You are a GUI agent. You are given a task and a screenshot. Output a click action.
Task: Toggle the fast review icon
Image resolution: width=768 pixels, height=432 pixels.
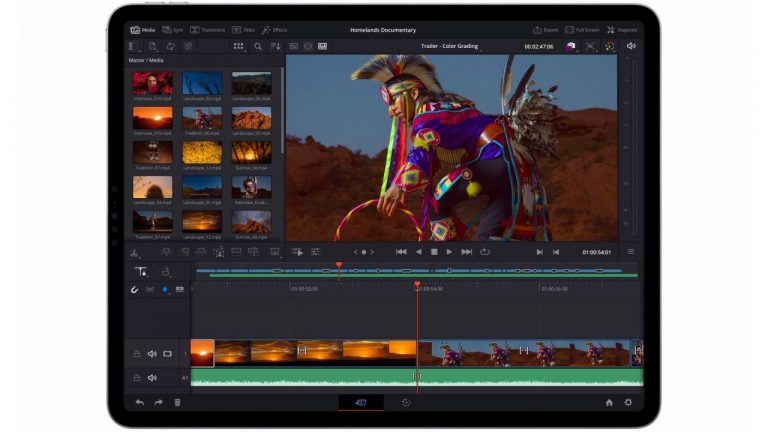[297, 252]
